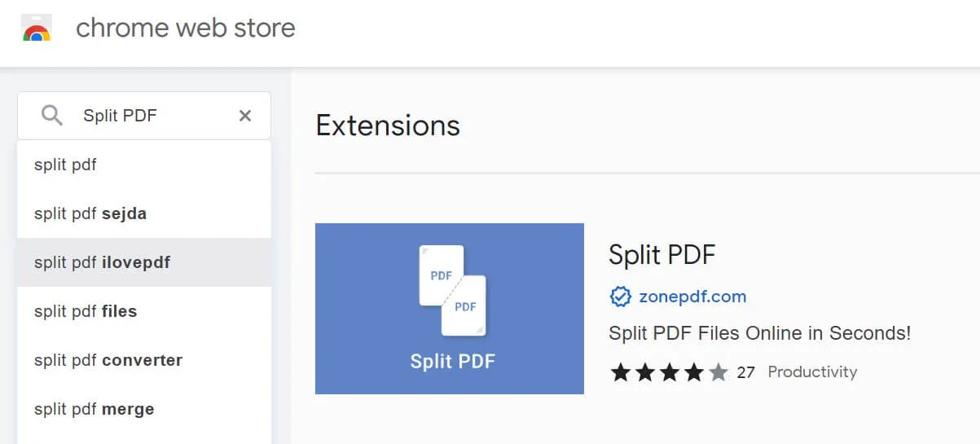980x444 pixels.
Task: Click the 27 ratings count
Action: point(745,372)
